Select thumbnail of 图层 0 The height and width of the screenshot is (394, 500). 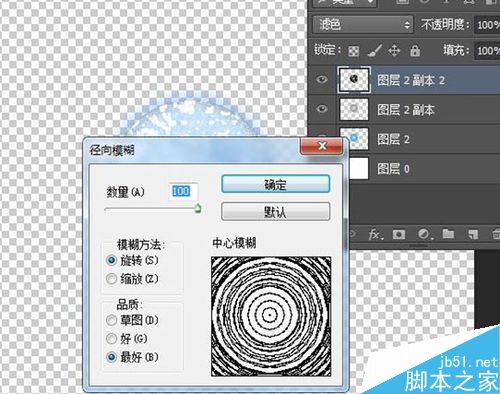(359, 168)
